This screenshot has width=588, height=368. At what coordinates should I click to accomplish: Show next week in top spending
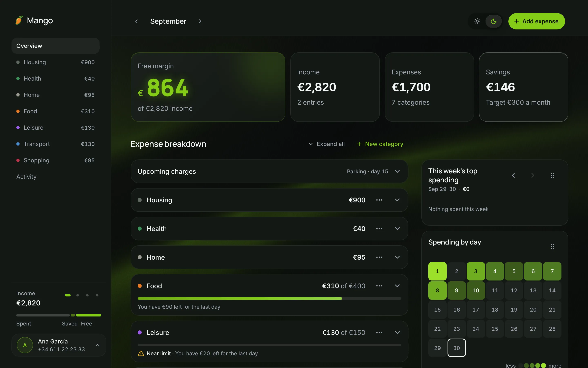pyautogui.click(x=533, y=175)
